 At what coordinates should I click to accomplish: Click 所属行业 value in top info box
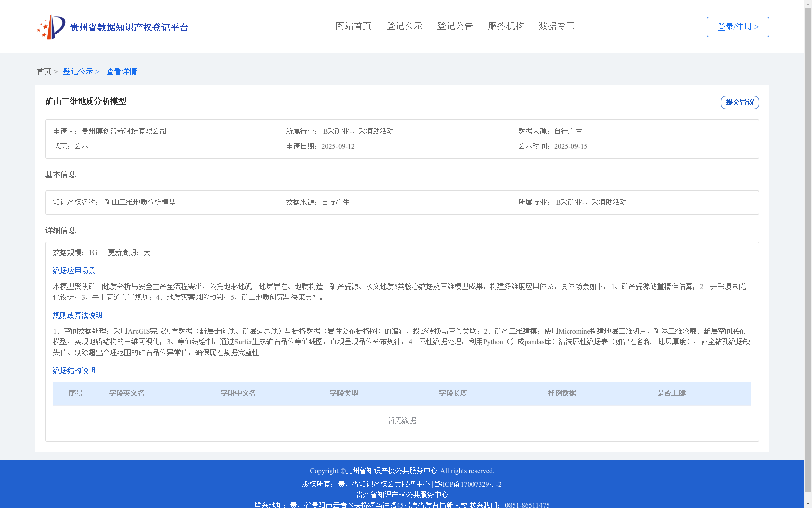click(358, 131)
